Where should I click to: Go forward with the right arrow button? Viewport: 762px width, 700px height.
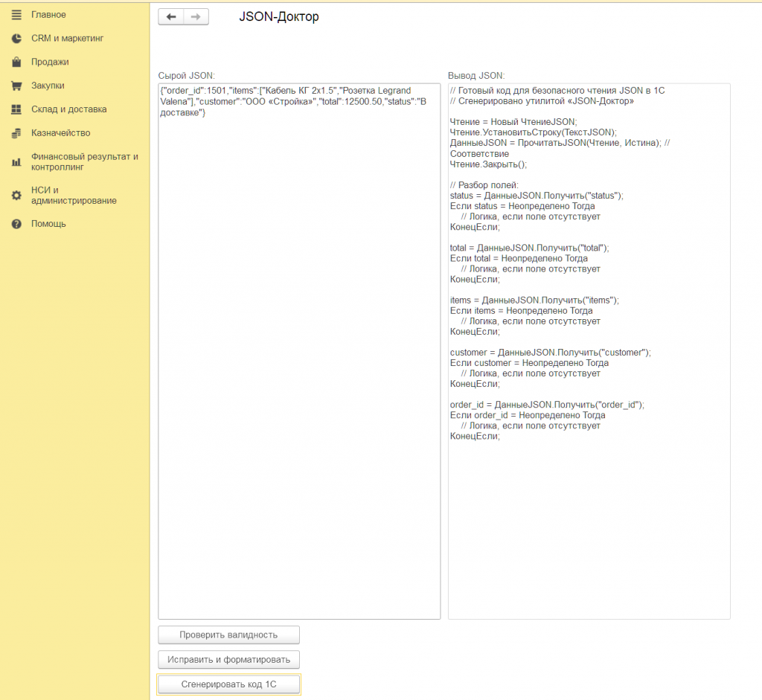point(196,17)
